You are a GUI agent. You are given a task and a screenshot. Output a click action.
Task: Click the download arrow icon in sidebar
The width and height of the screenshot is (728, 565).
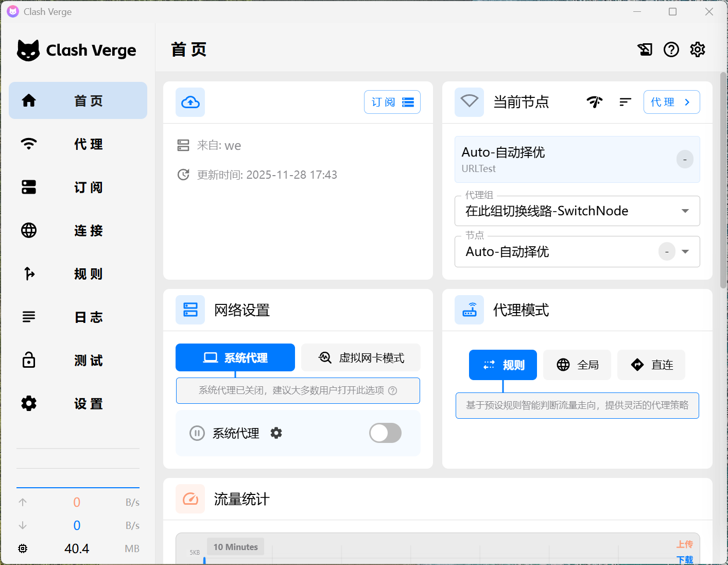(x=23, y=525)
